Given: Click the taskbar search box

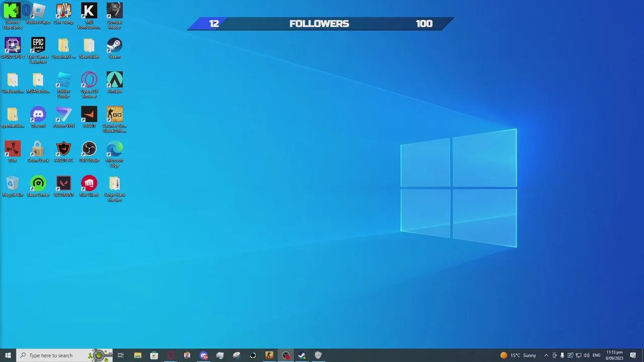Looking at the screenshot, I should click(50, 355).
